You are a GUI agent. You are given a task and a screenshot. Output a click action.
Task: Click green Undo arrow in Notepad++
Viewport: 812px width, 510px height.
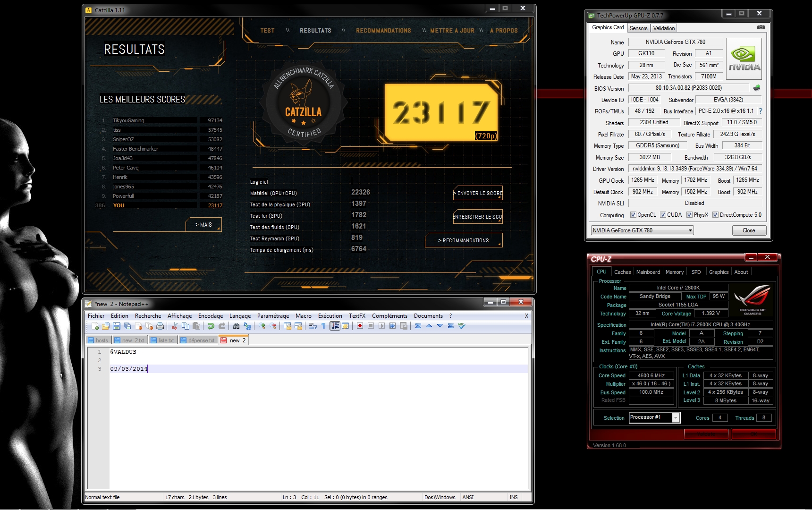[x=211, y=326]
